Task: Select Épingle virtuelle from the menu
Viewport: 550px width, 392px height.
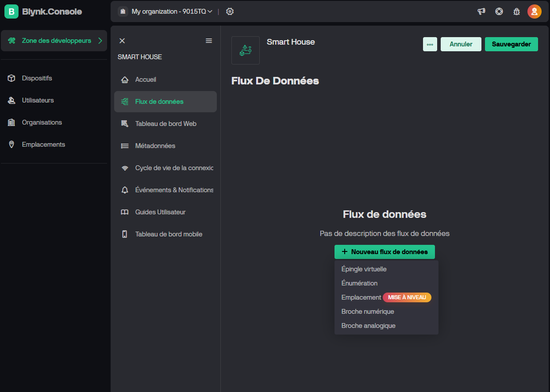Action: coord(386,269)
